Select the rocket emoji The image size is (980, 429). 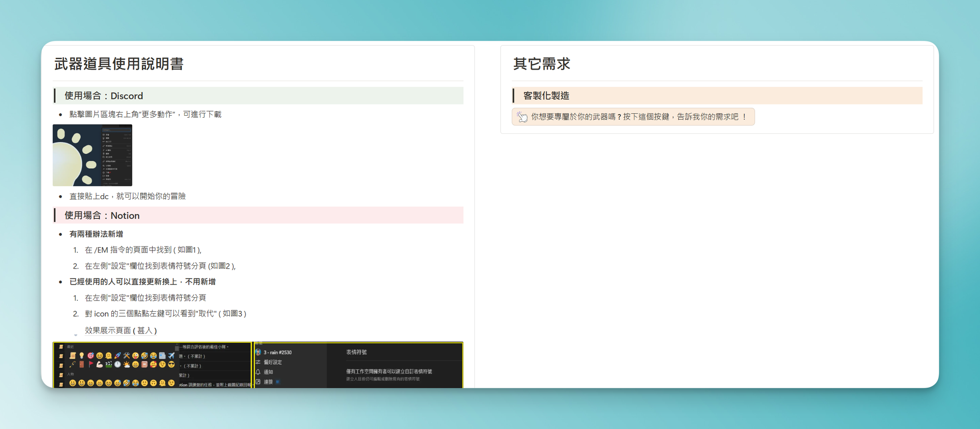(x=118, y=355)
